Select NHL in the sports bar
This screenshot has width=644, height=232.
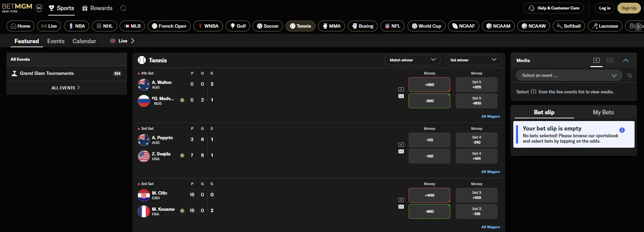pyautogui.click(x=104, y=26)
